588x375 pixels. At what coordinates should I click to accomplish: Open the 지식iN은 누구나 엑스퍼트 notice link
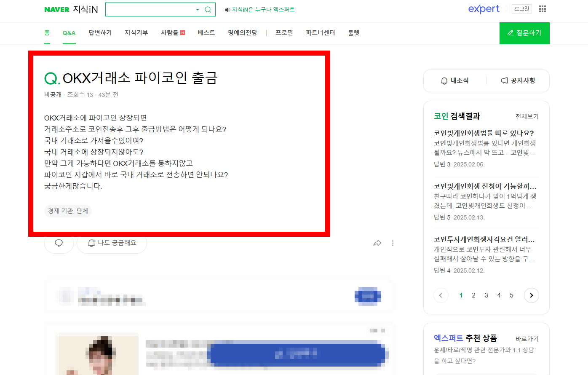coord(263,10)
